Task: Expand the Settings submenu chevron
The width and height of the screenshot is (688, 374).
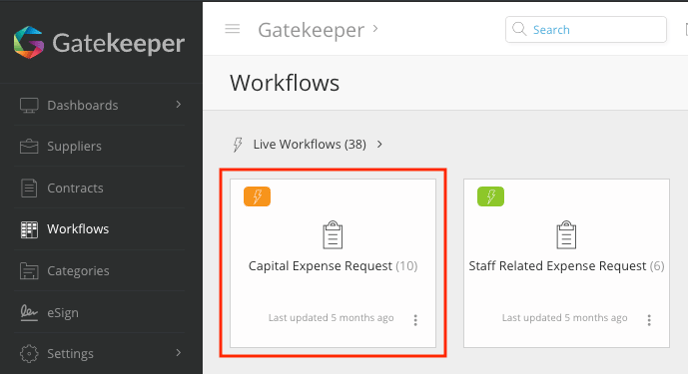Action: [178, 352]
